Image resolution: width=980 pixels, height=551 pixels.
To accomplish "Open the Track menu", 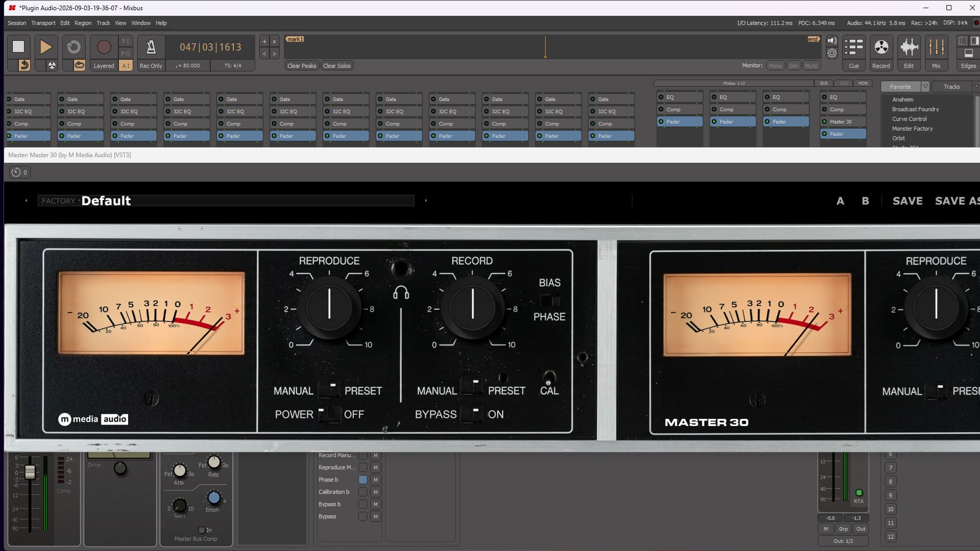I will coord(103,23).
